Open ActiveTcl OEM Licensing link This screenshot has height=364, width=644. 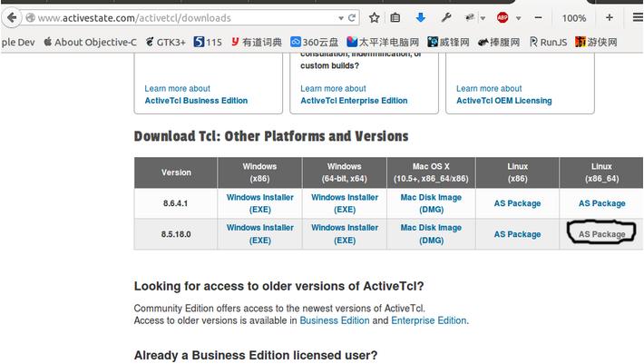pos(504,101)
